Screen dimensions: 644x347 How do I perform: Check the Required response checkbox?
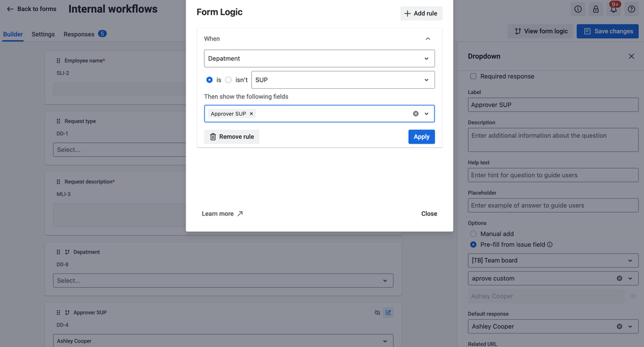point(473,77)
